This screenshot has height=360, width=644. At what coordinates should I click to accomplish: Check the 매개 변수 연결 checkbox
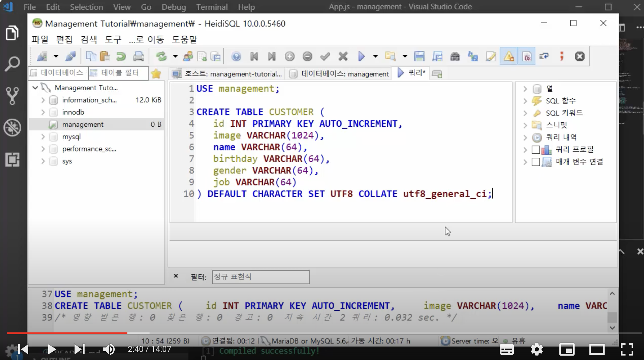tap(536, 162)
